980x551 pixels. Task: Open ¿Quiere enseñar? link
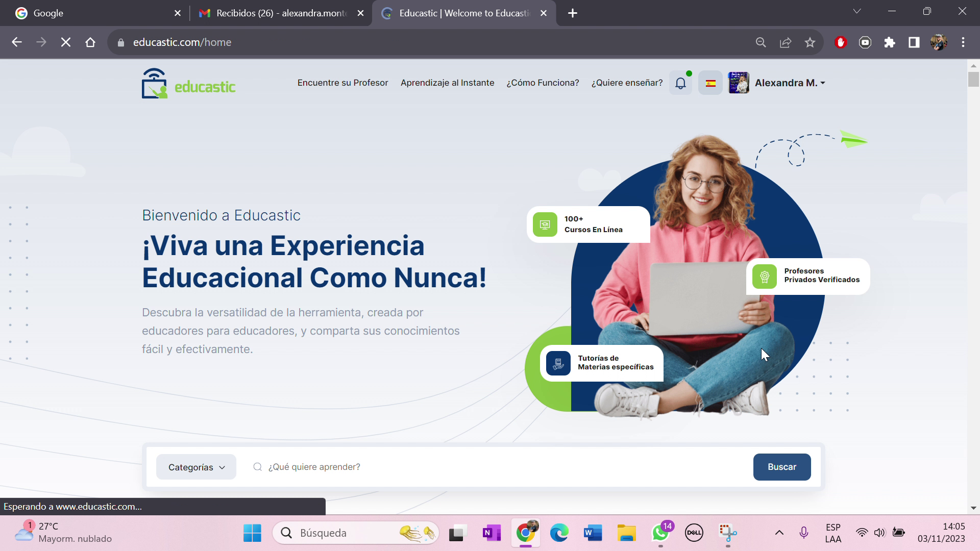tap(627, 83)
